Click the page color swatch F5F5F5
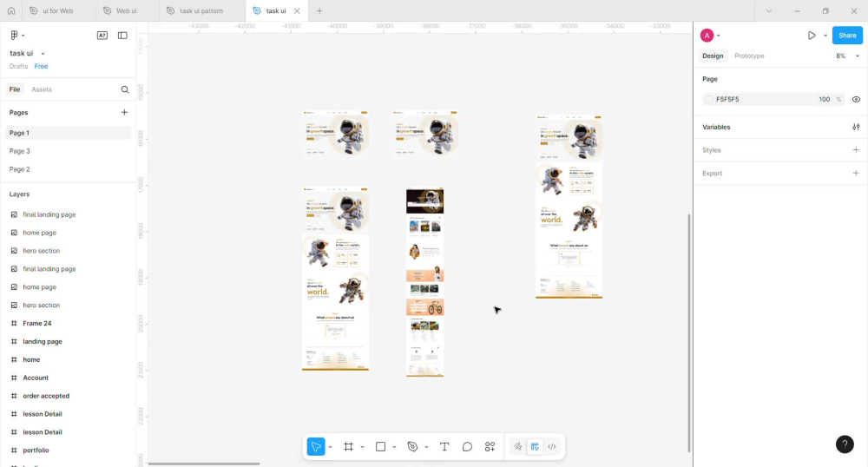The image size is (868, 467). [708, 100]
